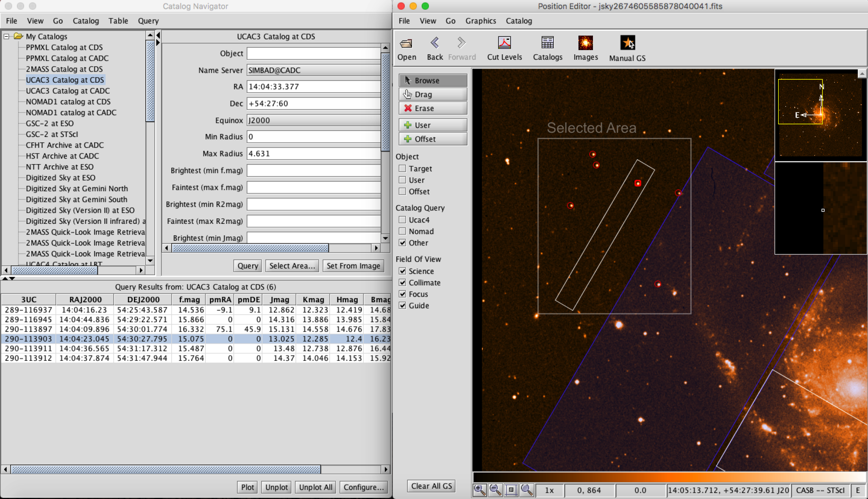The height and width of the screenshot is (499, 868).
Task: Click the split-pane down arrow above results
Action: (x=12, y=279)
